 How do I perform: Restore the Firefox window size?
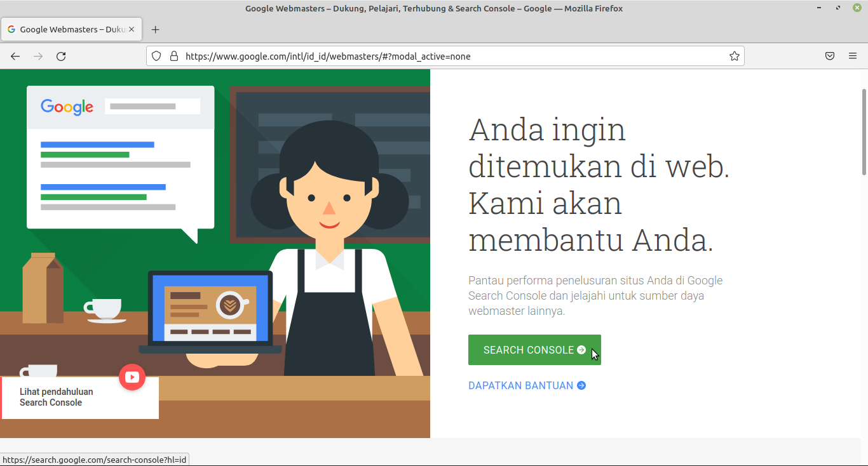tap(838, 8)
